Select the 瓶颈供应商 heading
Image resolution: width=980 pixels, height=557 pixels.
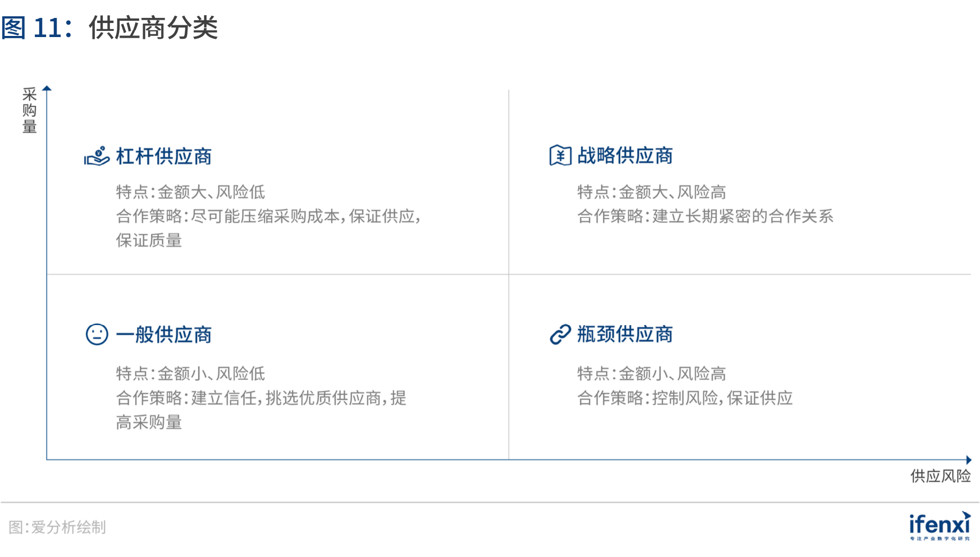click(x=625, y=334)
